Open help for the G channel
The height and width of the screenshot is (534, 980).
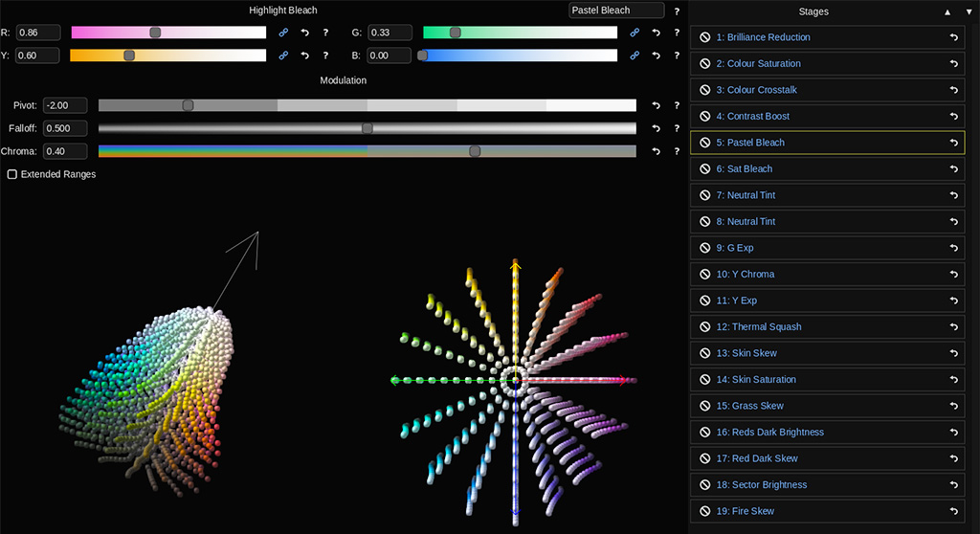[x=677, y=33]
